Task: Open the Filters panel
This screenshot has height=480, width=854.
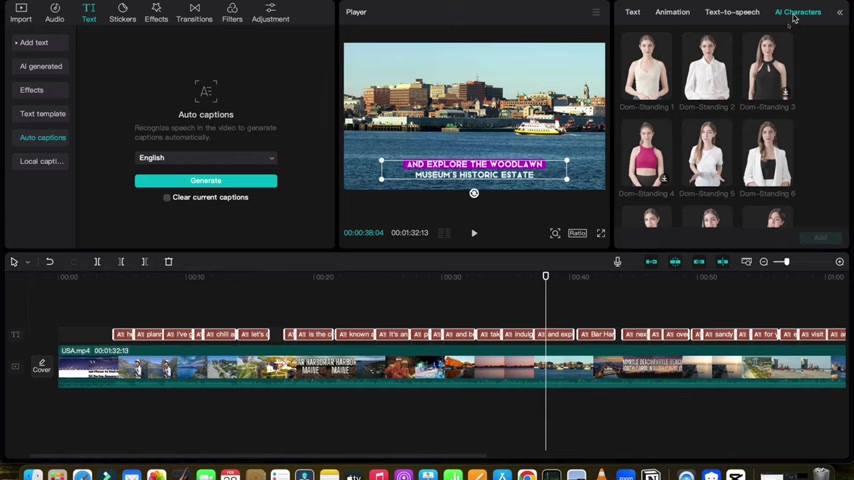Action: point(232,12)
